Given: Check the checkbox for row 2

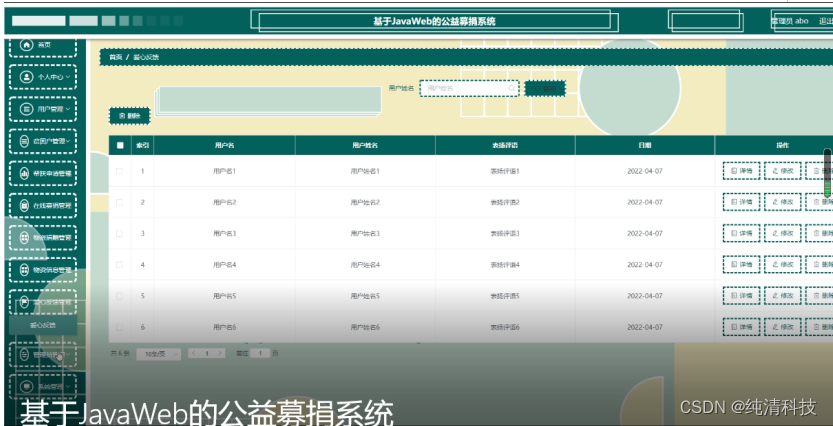Looking at the screenshot, I should click(x=120, y=202).
